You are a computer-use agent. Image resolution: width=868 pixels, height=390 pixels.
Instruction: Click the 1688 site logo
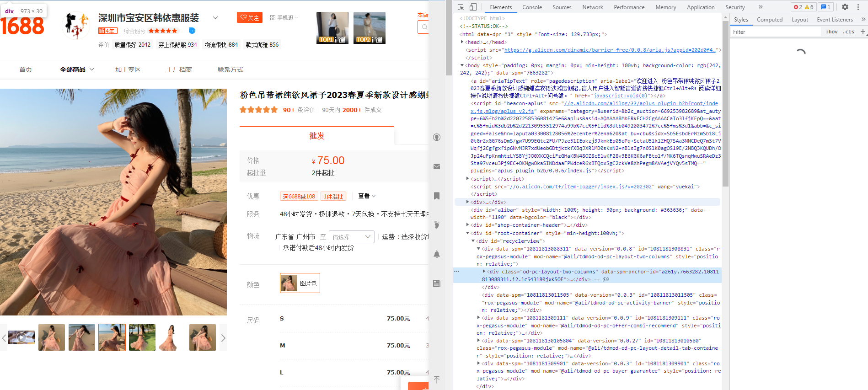click(22, 26)
